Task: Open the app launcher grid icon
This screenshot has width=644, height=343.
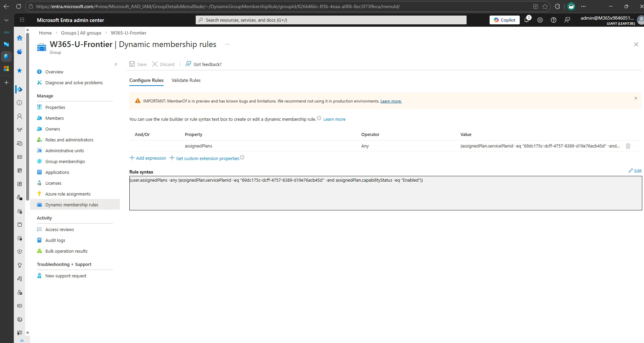Action: tap(22, 20)
